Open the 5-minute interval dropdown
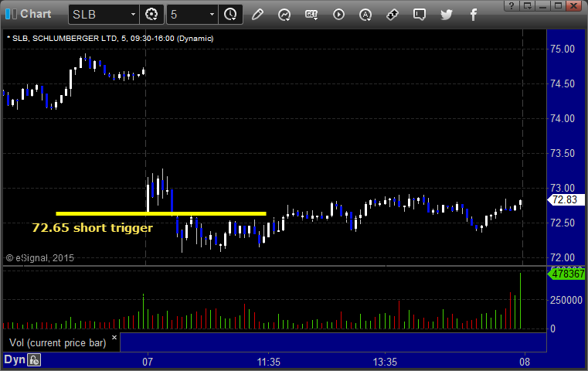The height and width of the screenshot is (371, 588). pos(212,14)
